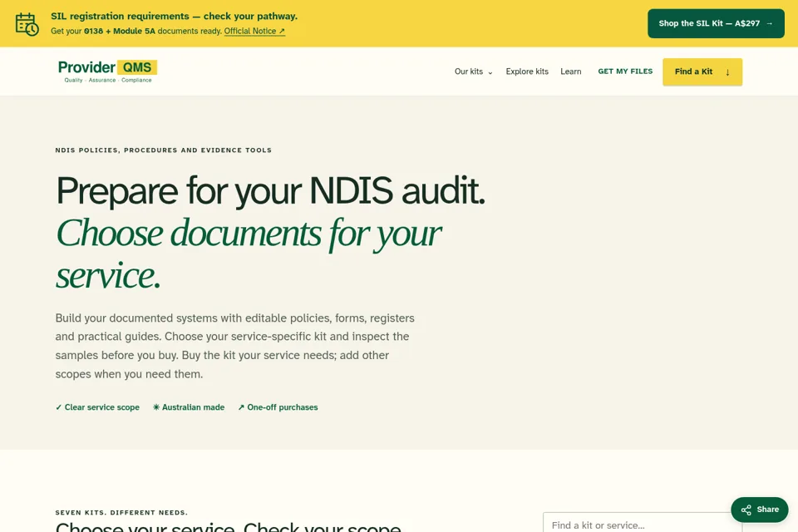Click the Build your documented systems paragraph

click(x=234, y=346)
